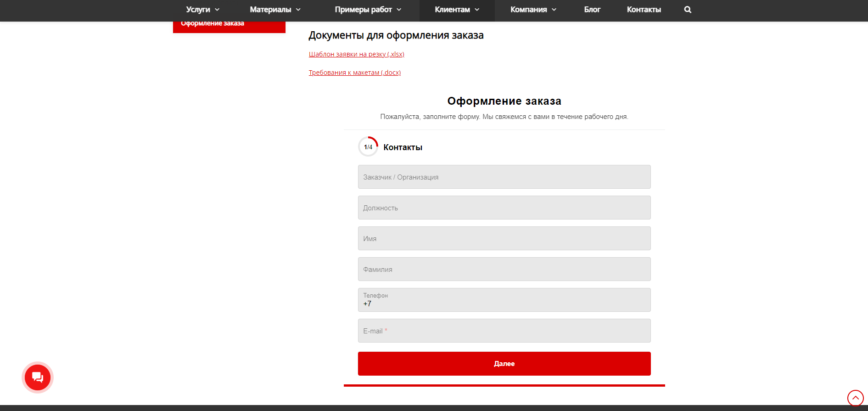The height and width of the screenshot is (411, 868).
Task: Focus the Имя input field
Action: click(x=504, y=238)
